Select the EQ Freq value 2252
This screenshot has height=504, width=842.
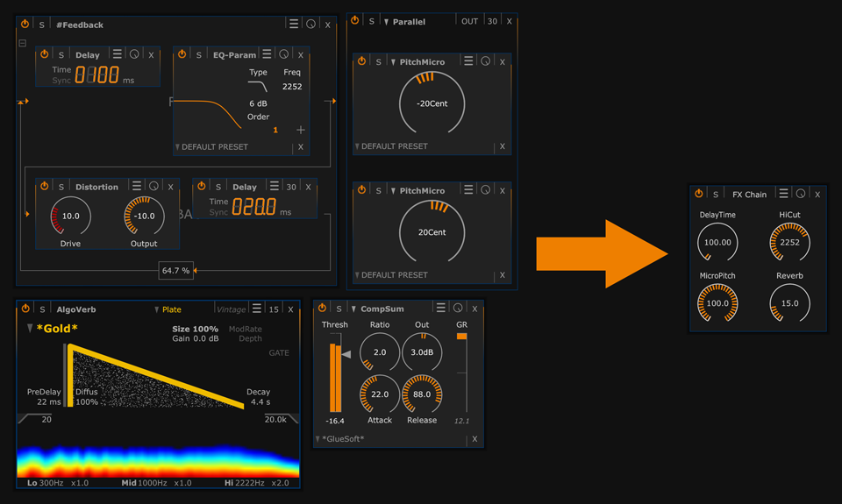tap(292, 87)
